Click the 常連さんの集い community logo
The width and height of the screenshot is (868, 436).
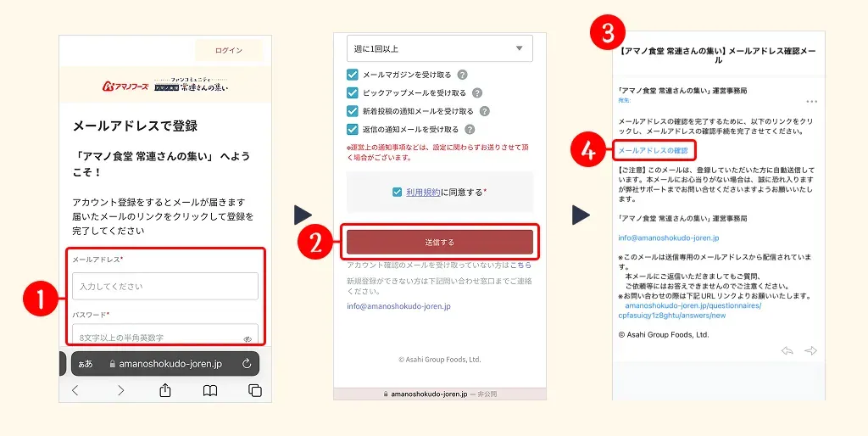tap(191, 85)
